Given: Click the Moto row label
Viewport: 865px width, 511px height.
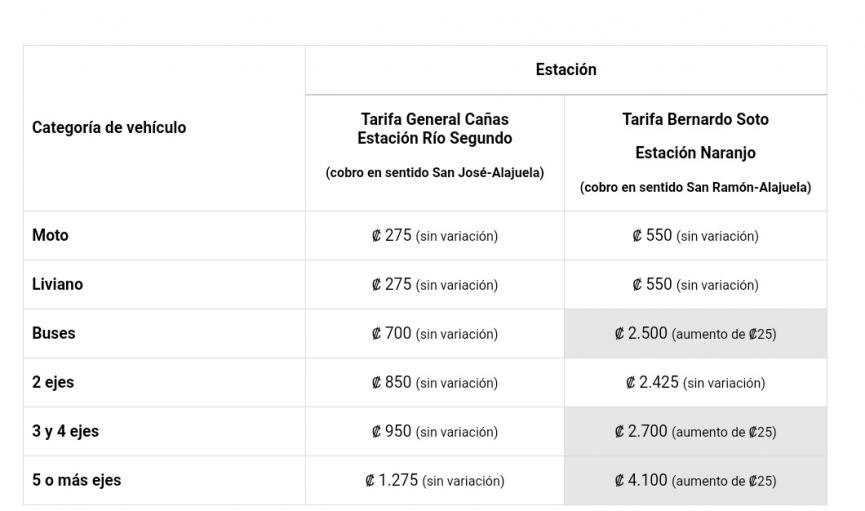Looking at the screenshot, I should 50,235.
